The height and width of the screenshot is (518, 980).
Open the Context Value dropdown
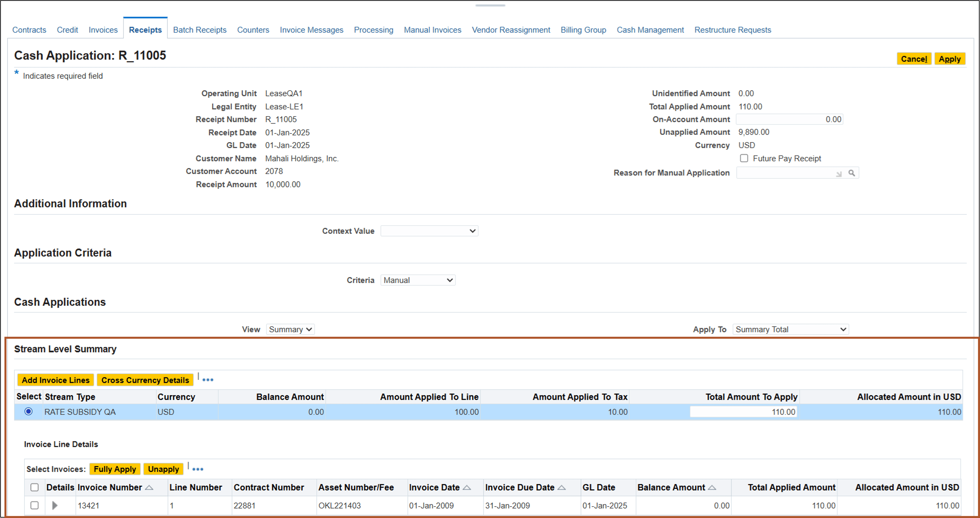click(x=429, y=231)
